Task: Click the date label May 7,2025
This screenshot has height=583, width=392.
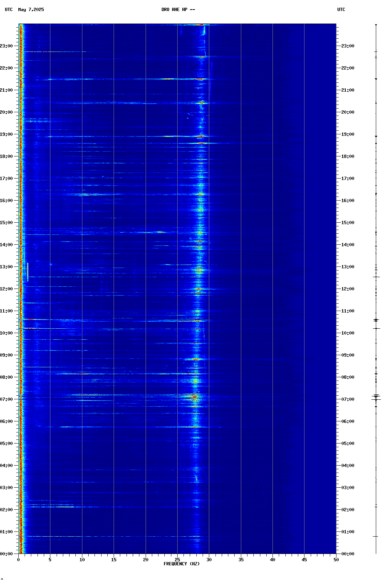Action: pos(31,10)
